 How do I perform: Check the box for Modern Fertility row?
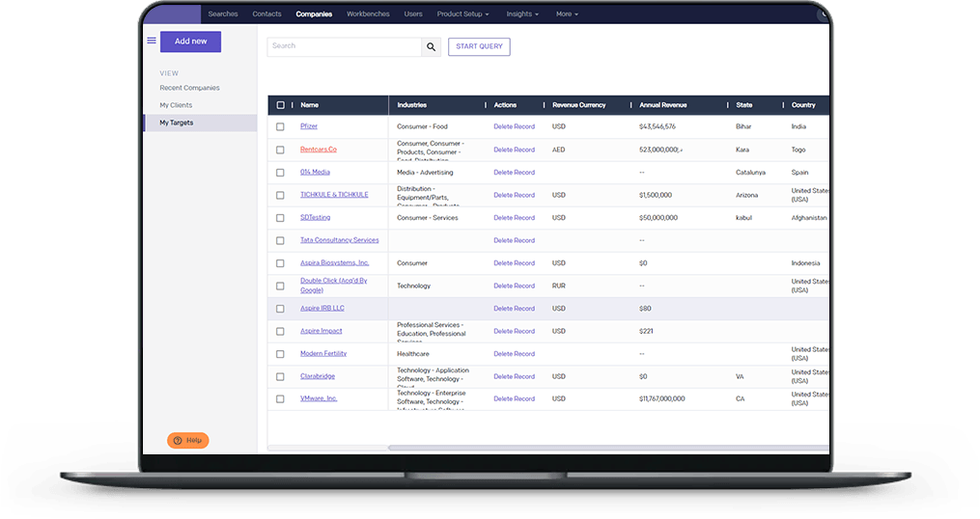click(281, 354)
